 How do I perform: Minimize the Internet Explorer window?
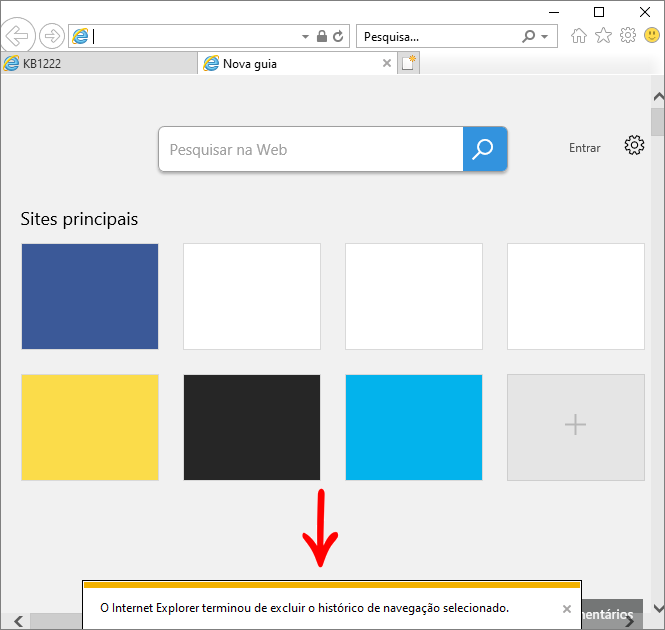click(554, 12)
